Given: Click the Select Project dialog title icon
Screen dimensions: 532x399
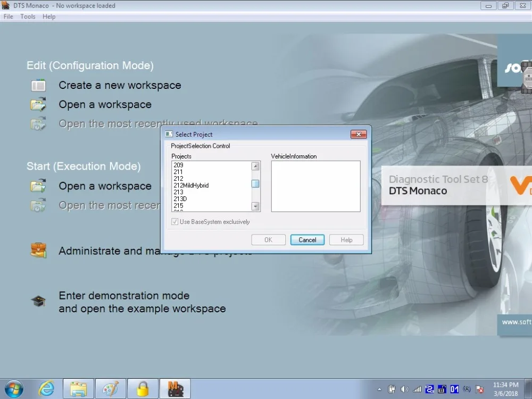Looking at the screenshot, I should pos(169,135).
